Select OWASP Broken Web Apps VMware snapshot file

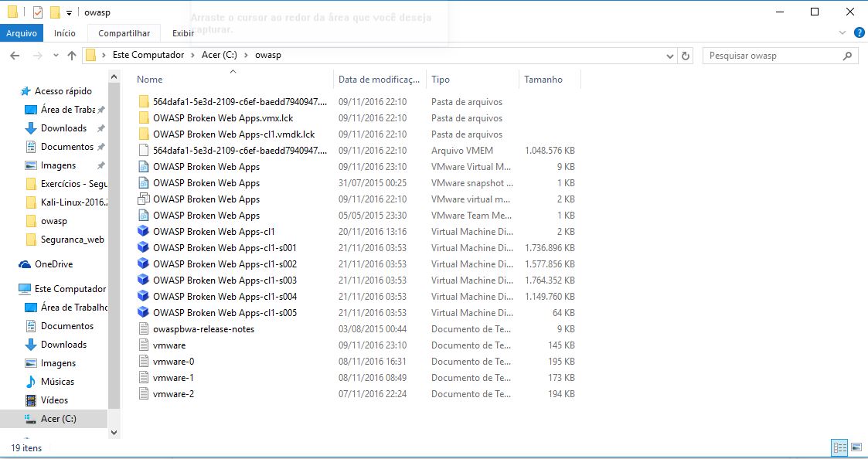[206, 182]
